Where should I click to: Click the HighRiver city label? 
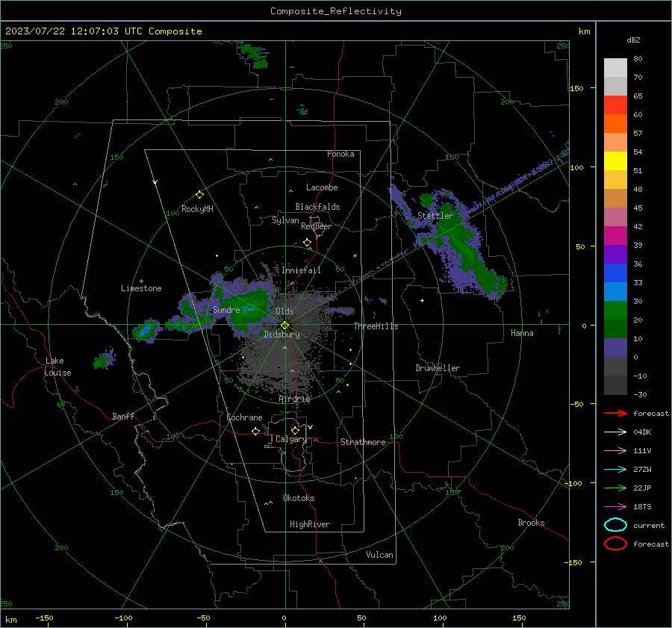310,524
